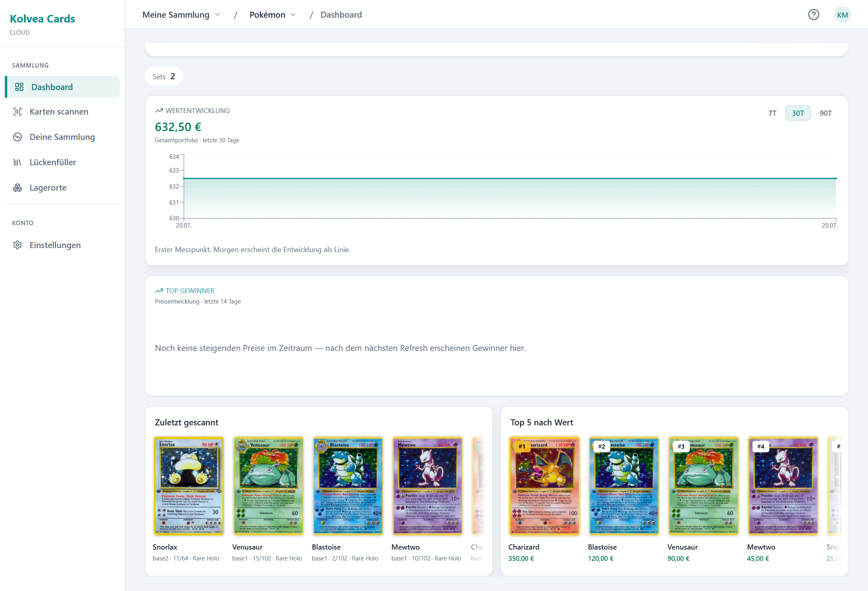Click the Top Gewinner trend arrow icon
Viewport: 868px width, 591px height.
[x=159, y=291]
